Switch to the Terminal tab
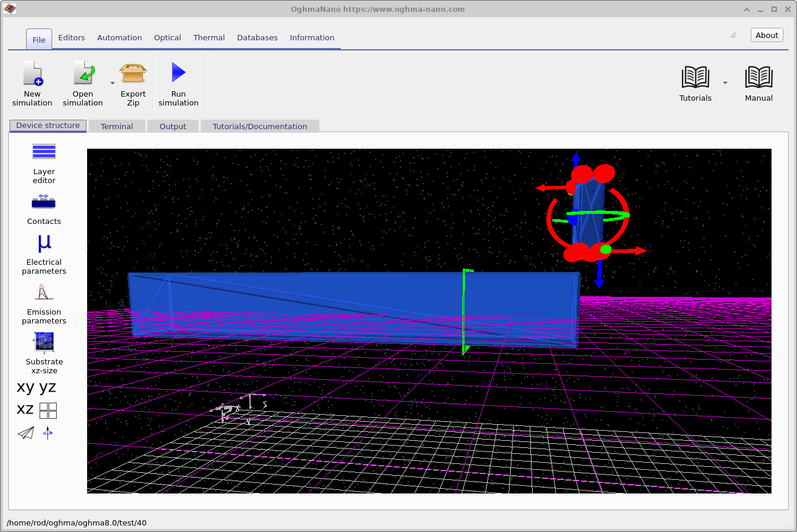The width and height of the screenshot is (797, 532). point(117,126)
